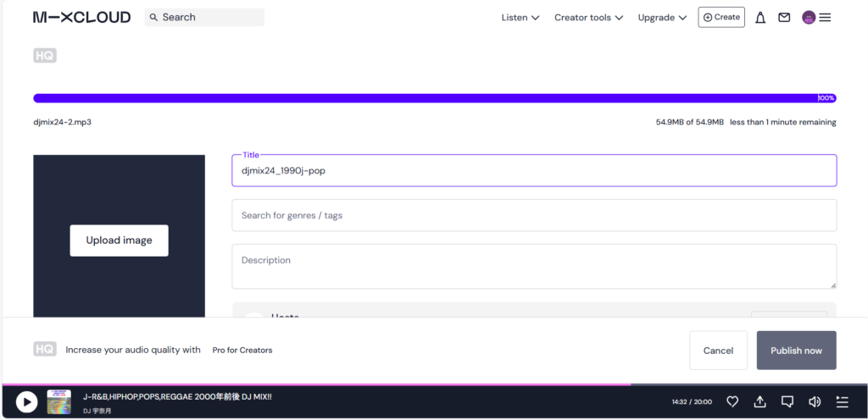Open the messages envelope icon
Screen dimensions: 868x420
(x=784, y=18)
